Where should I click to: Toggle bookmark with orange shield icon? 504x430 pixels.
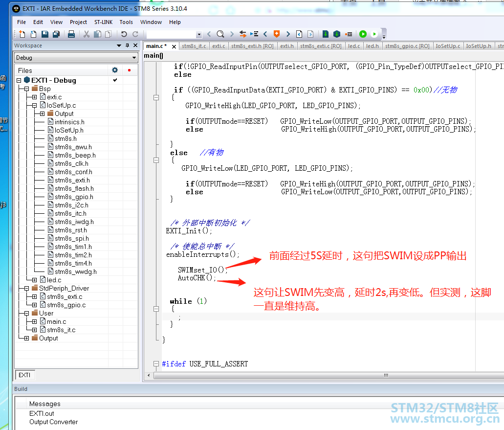click(276, 34)
